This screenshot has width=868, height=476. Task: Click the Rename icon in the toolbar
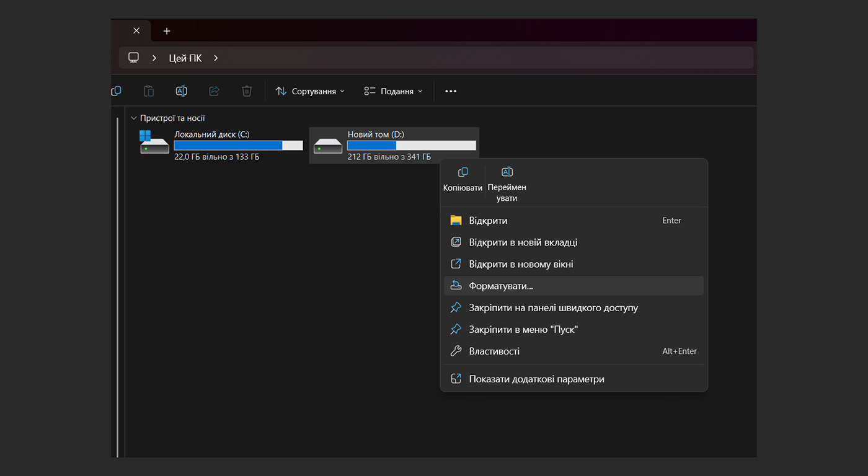(x=181, y=91)
